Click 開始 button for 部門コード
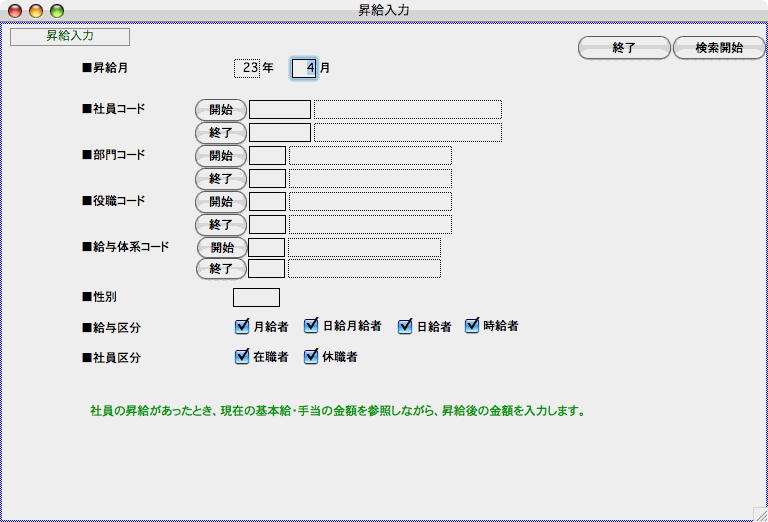Screen dimensions: 768x522 point(221,156)
